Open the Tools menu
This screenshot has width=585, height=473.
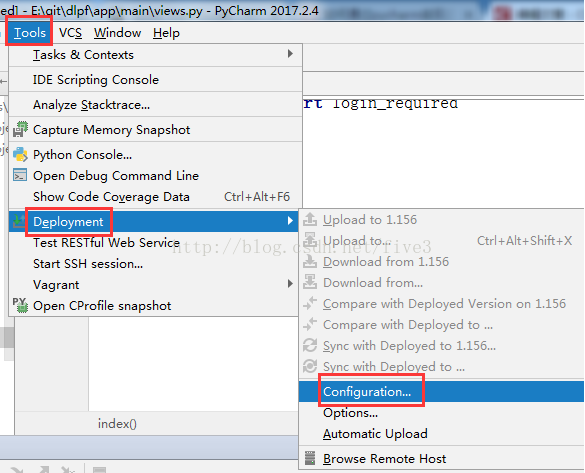pyautogui.click(x=29, y=33)
